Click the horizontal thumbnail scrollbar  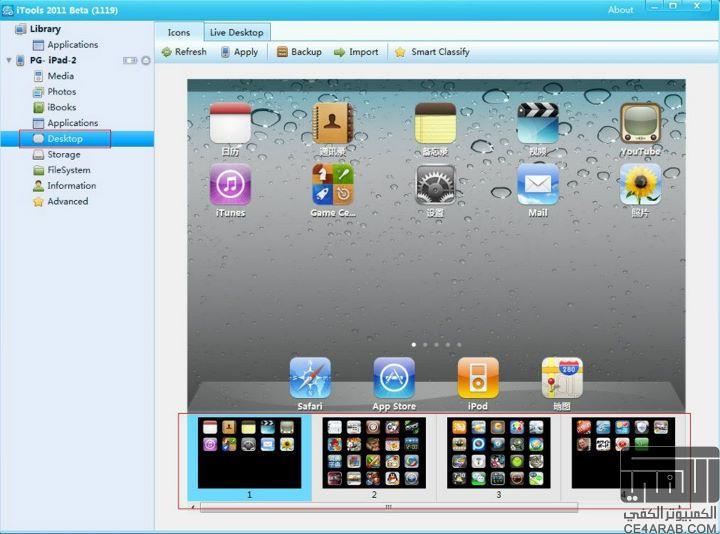[388, 507]
